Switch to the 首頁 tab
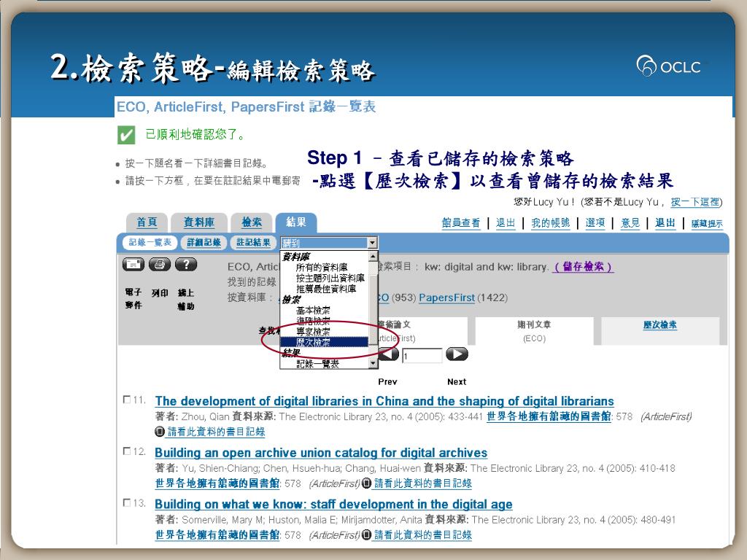747x560 pixels. 147,222
